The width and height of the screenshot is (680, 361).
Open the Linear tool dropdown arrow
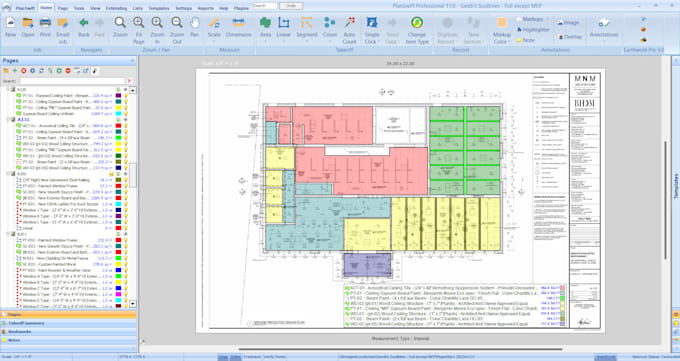pyautogui.click(x=284, y=42)
